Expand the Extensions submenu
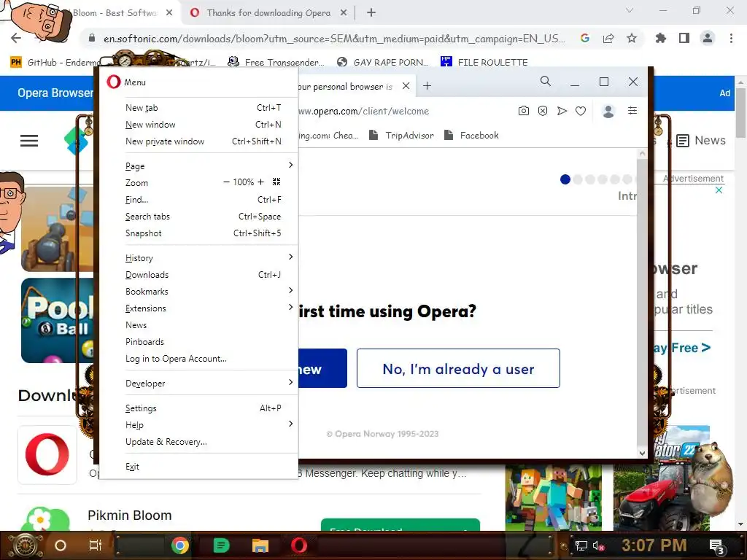747x560 pixels. click(209, 308)
